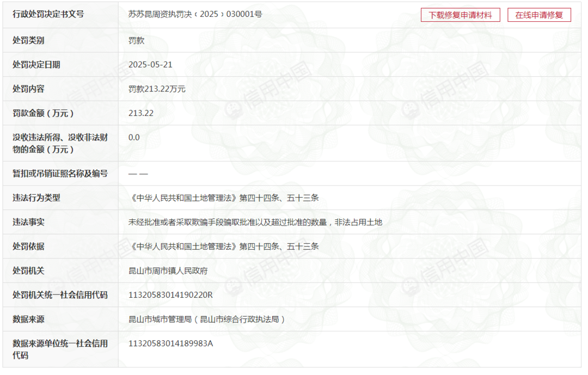Click 下载修复申请材料 button

(x=460, y=15)
